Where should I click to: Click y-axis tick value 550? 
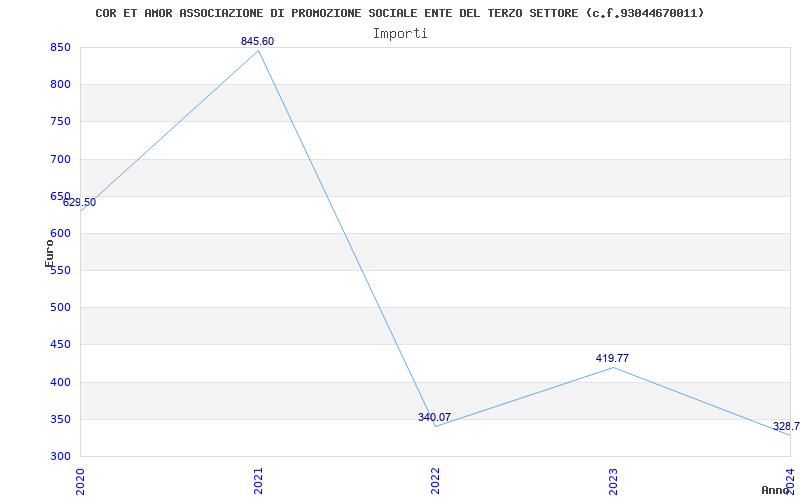[60, 270]
